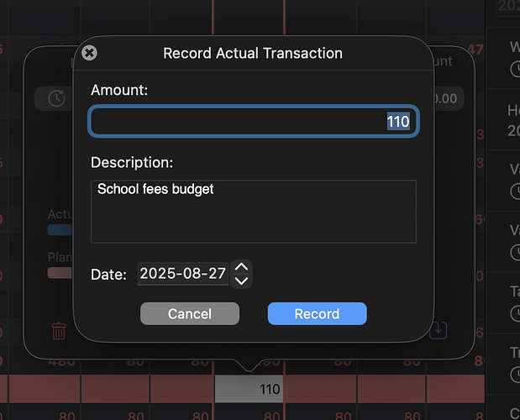
Task: Click the blue Actual legend color swatch
Action: pyautogui.click(x=60, y=229)
